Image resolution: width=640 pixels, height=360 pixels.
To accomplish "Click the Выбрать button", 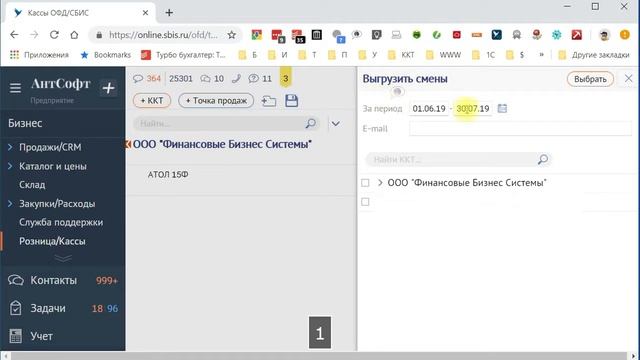I will click(x=590, y=79).
